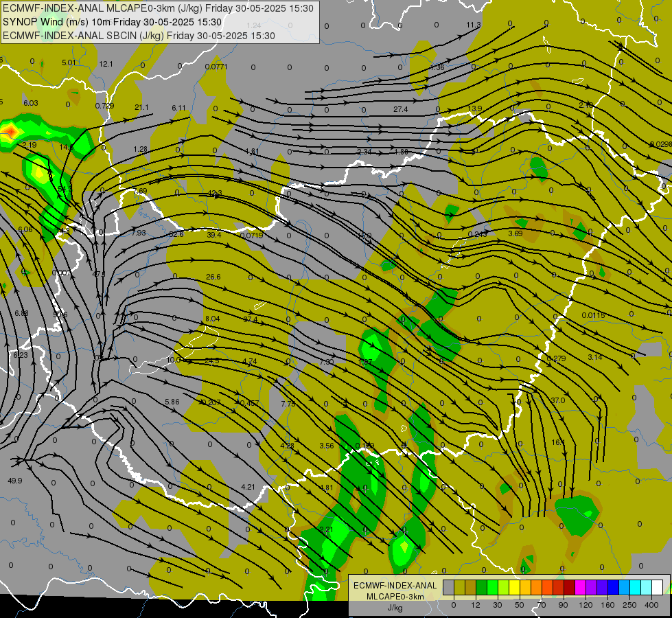Click the SYNOP Wind header line

tap(113, 22)
